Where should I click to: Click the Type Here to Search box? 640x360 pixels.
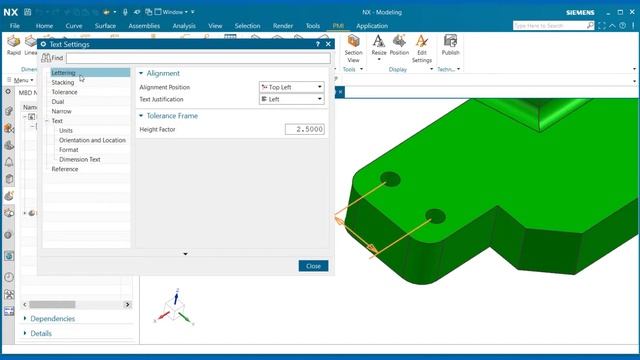[549, 25]
